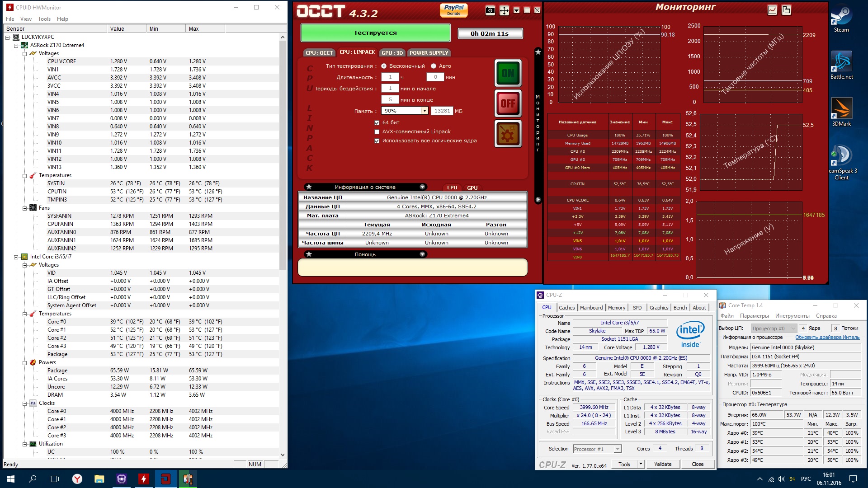Switch to GPU : 3D tab
This screenshot has height=488, width=868.
[392, 53]
